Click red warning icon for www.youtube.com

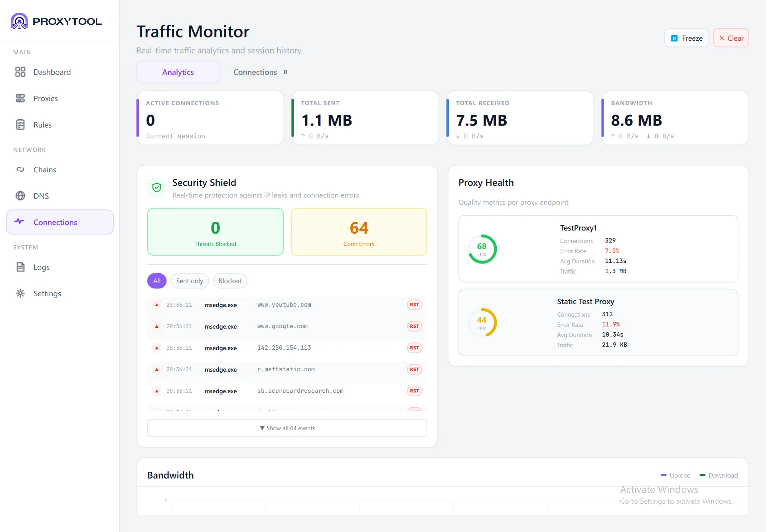[x=157, y=305]
